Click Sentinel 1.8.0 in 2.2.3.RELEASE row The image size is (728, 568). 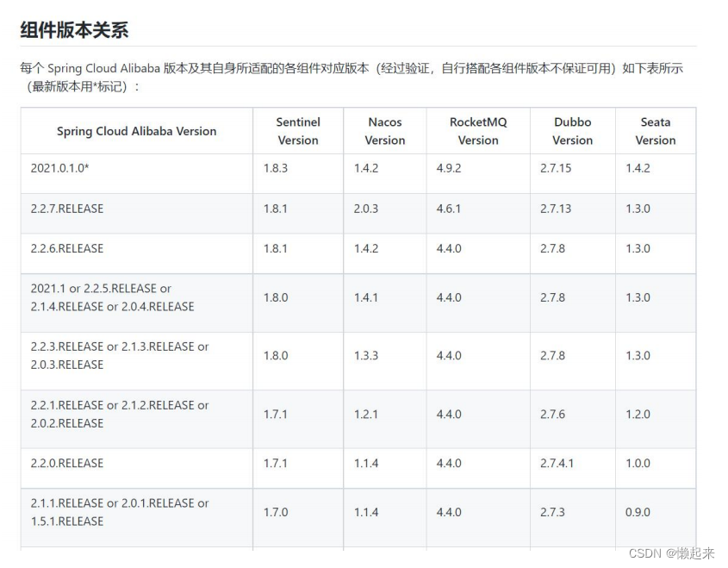pos(276,355)
